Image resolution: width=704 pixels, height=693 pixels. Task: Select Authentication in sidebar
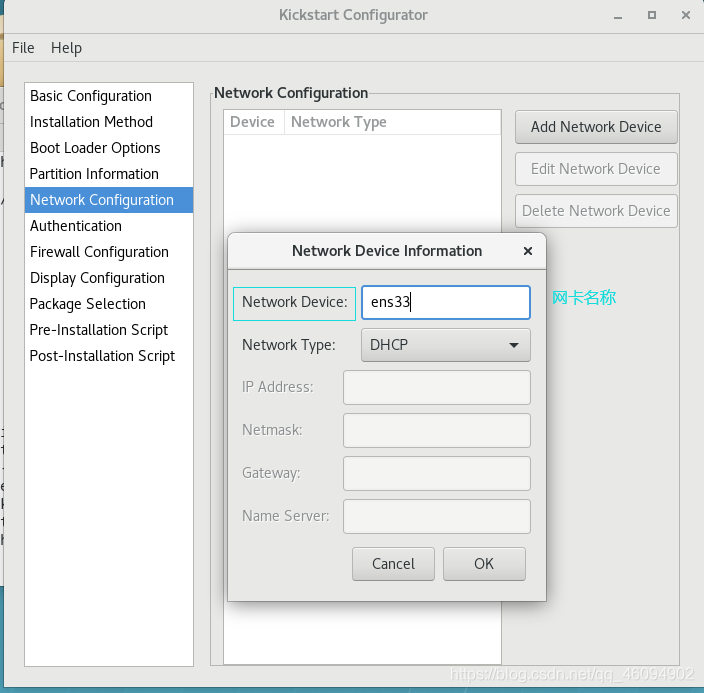pyautogui.click(x=109, y=226)
